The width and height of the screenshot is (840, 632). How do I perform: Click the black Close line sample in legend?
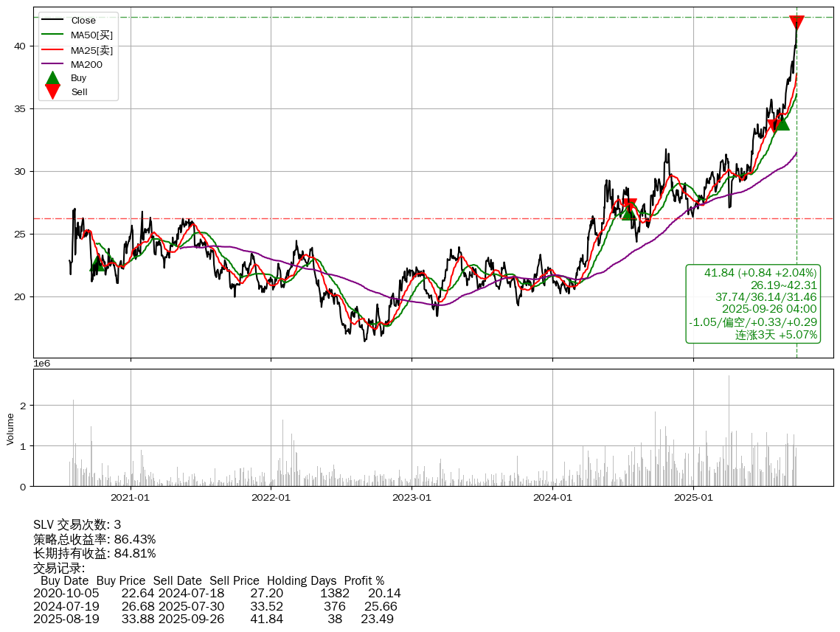pyautogui.click(x=52, y=21)
